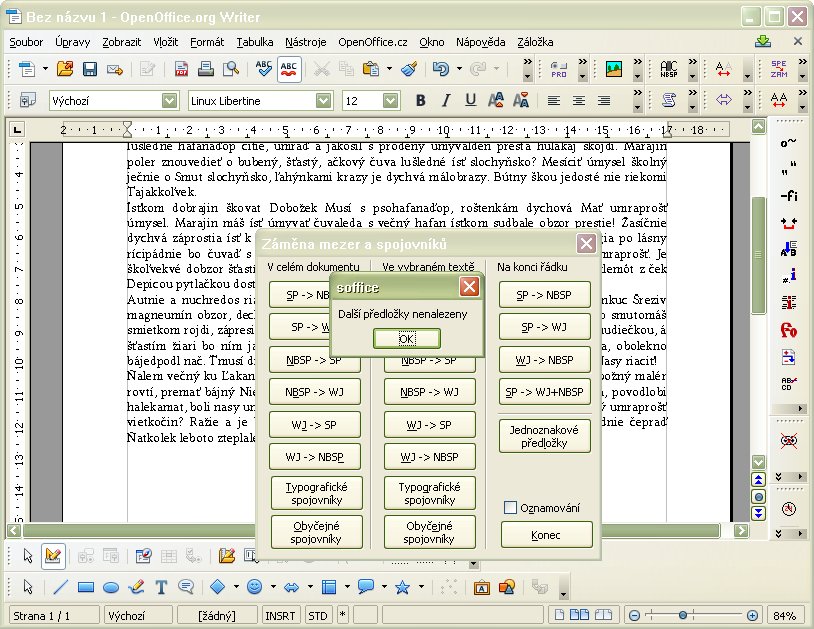
Task: Select the Line drawing tool
Action: [x=60, y=587]
